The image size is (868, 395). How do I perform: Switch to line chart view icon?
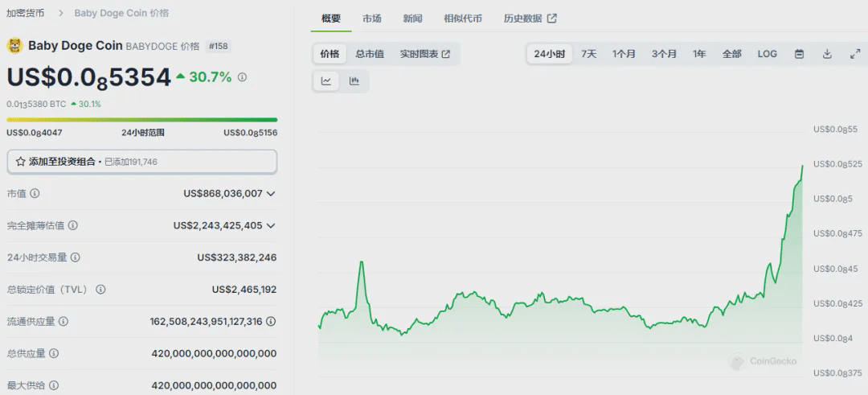pyautogui.click(x=326, y=81)
